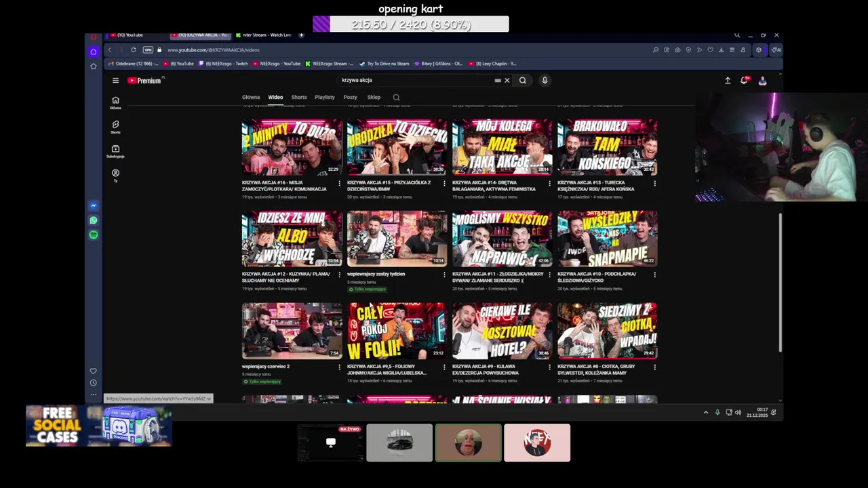Switch to the 'riter Stream - Watch Live' tab
The image size is (868, 488).
pos(263,35)
